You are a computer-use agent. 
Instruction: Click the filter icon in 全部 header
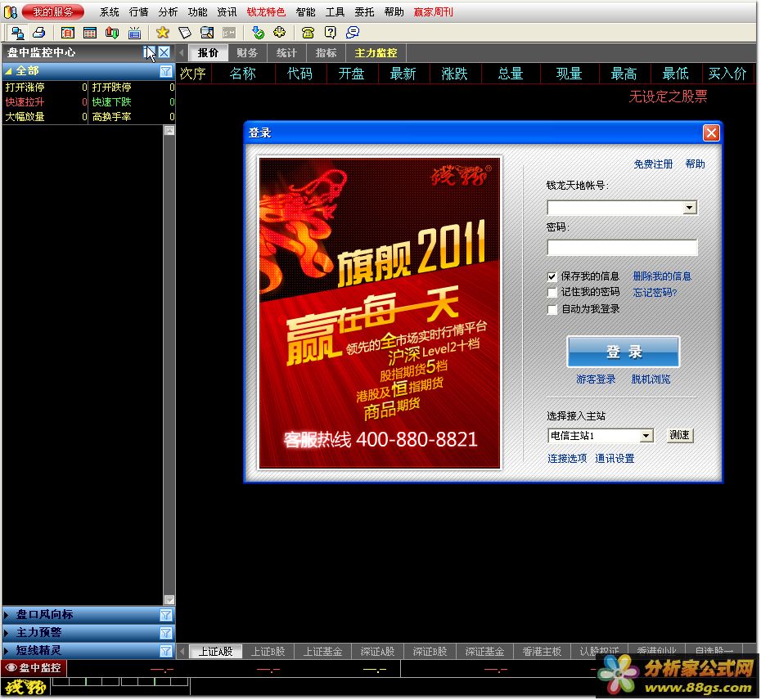coord(166,72)
